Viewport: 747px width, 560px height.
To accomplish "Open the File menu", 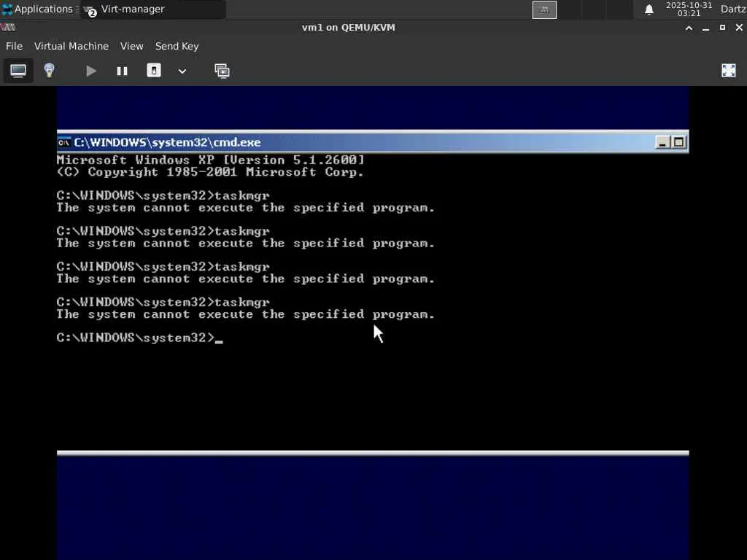I will (14, 46).
